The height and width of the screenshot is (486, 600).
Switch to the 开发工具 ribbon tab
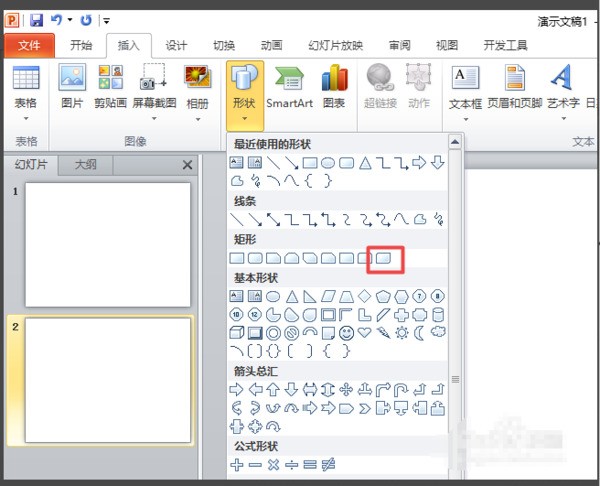point(505,46)
